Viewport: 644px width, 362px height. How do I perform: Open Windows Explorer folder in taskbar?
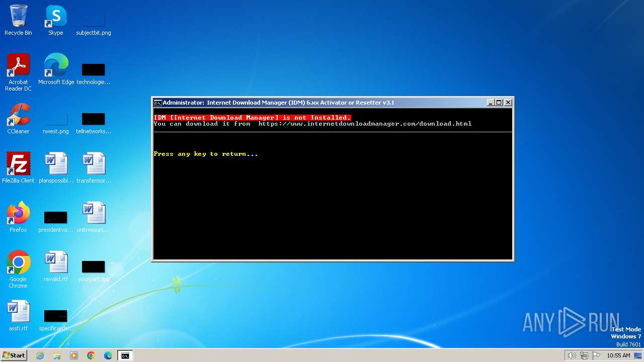(57, 355)
